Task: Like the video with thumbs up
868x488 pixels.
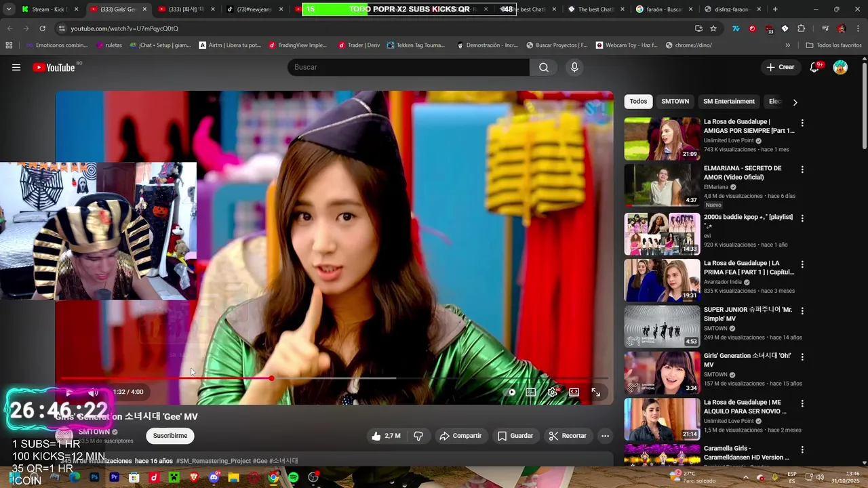Action: (x=387, y=436)
